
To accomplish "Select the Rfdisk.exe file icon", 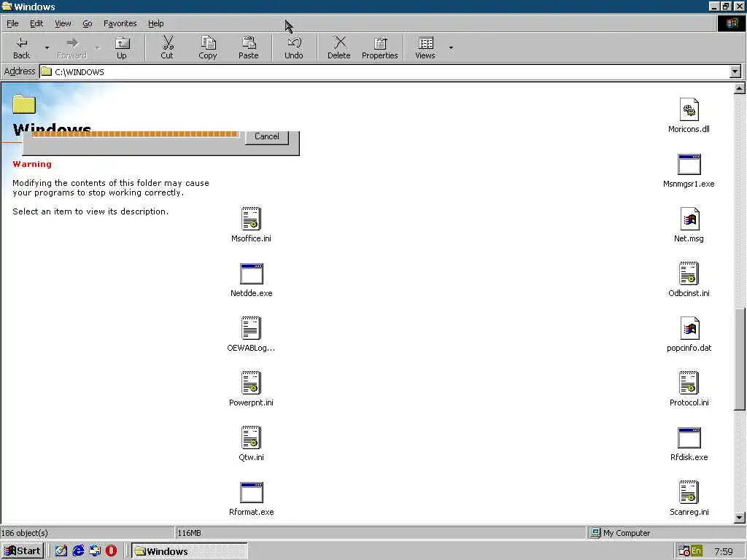I will [689, 437].
